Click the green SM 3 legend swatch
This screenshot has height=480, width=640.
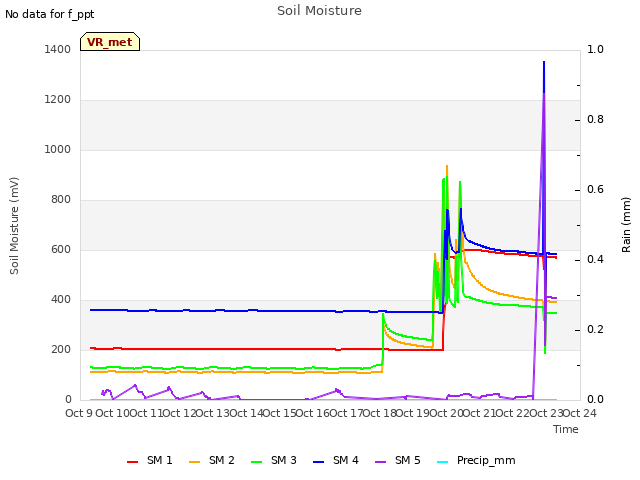[257, 462]
